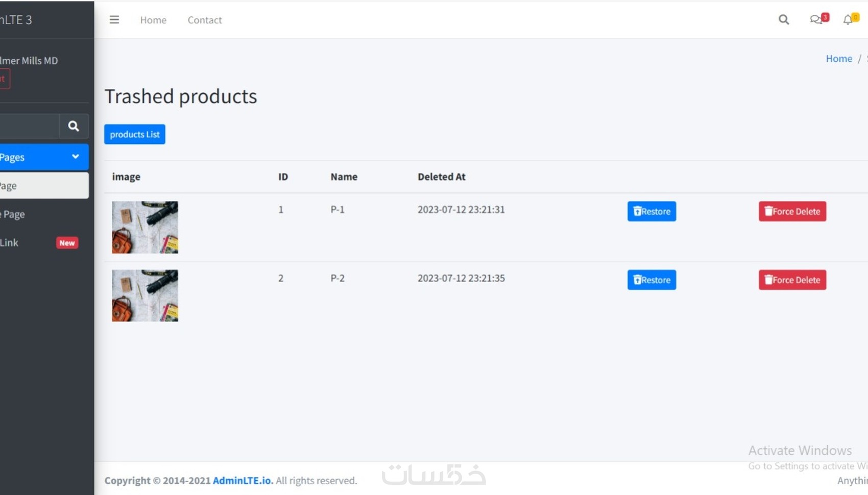868x495 pixels.
Task: Click the trash icon on P-1's Force Delete button
Action: pos(768,211)
